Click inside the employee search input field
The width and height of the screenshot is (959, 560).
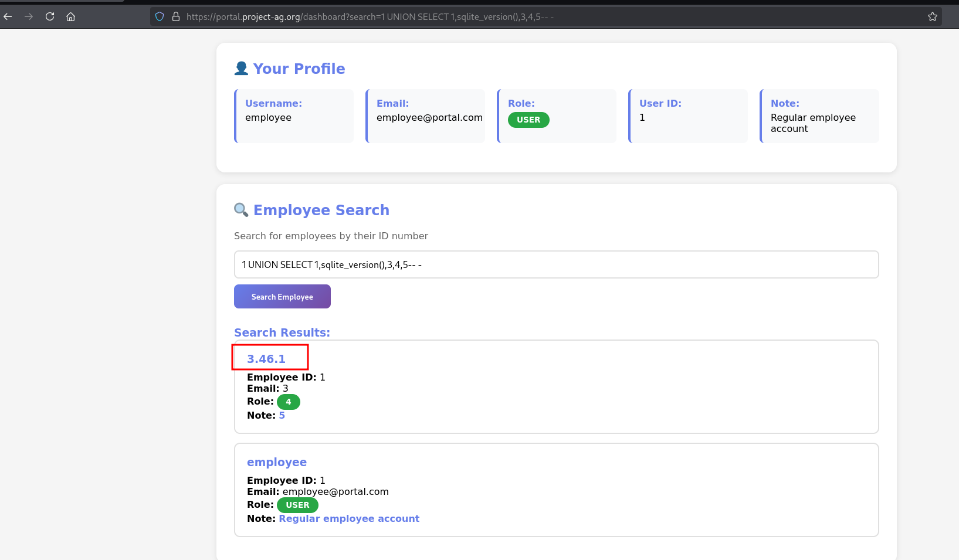pos(556,264)
